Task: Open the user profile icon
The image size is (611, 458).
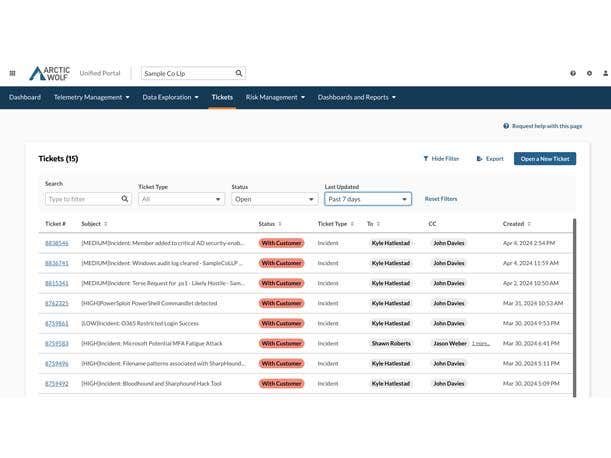Action: 604,73
